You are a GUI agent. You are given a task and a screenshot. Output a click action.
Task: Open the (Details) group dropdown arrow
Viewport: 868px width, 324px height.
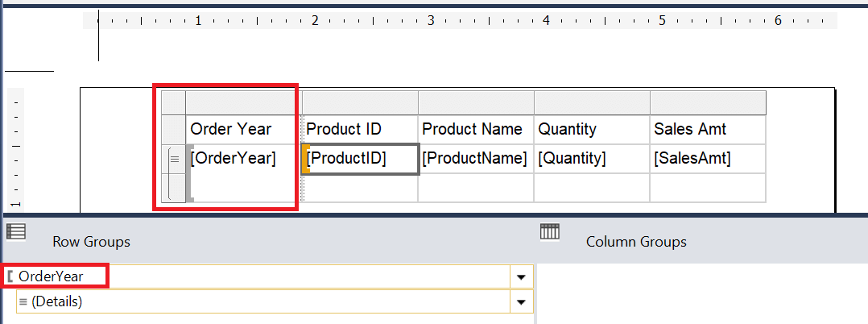click(521, 302)
